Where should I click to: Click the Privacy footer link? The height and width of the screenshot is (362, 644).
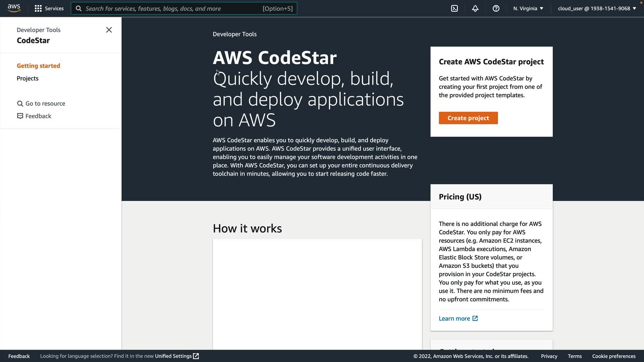(x=549, y=356)
